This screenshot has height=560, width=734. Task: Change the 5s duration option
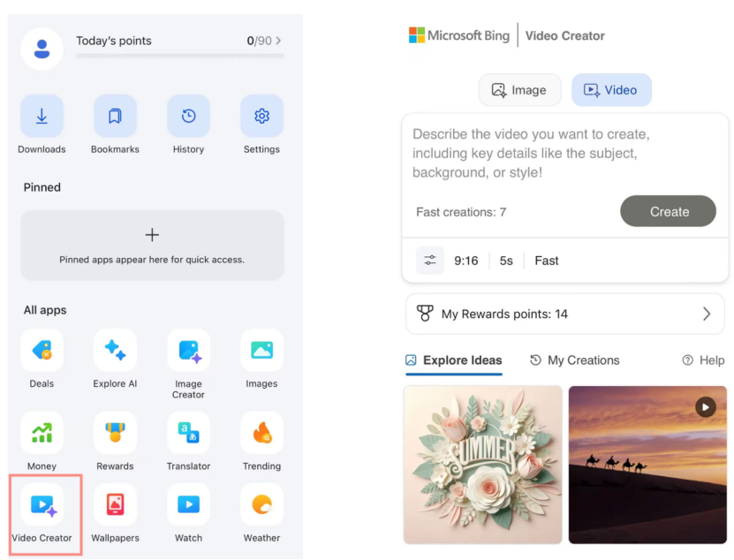506,261
